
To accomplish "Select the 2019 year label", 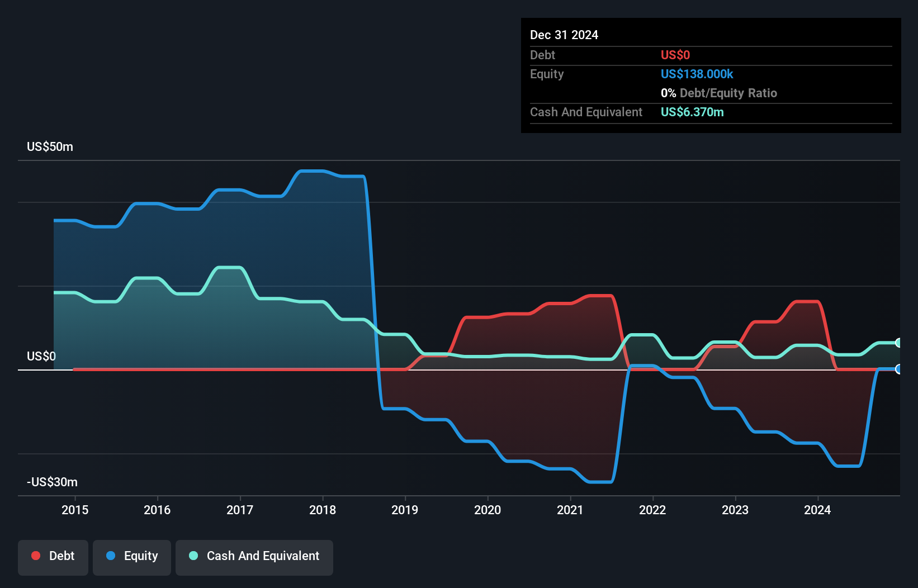I will tap(405, 510).
